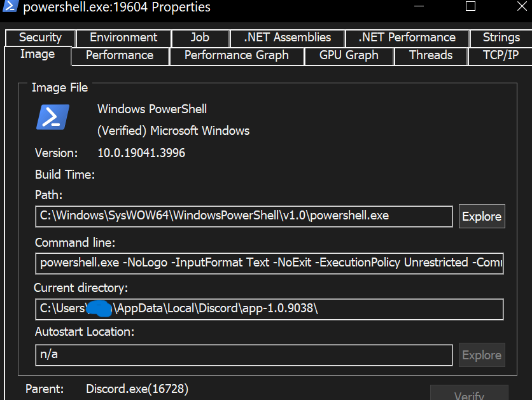This screenshot has width=532, height=400.
Task: Open the Performance tab
Action: [x=120, y=55]
